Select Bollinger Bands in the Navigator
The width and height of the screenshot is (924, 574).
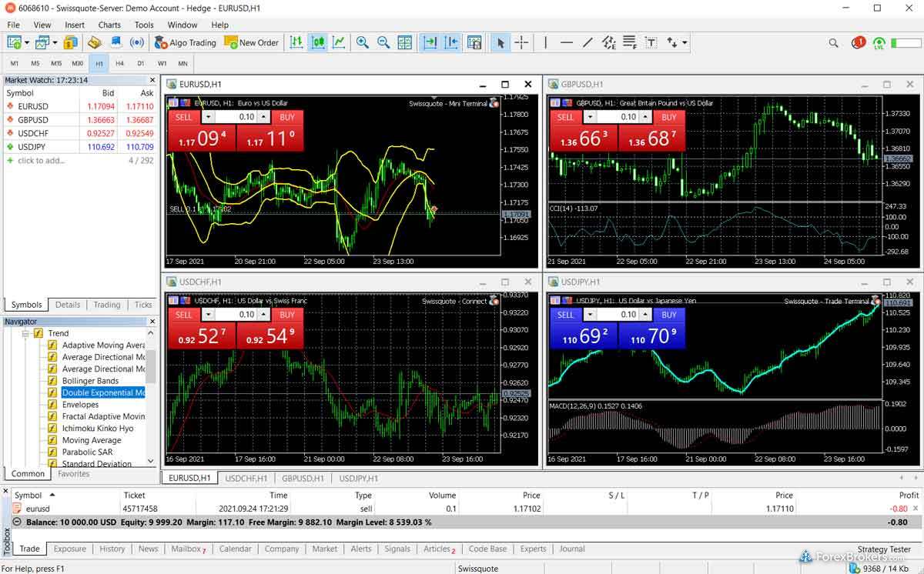click(90, 381)
